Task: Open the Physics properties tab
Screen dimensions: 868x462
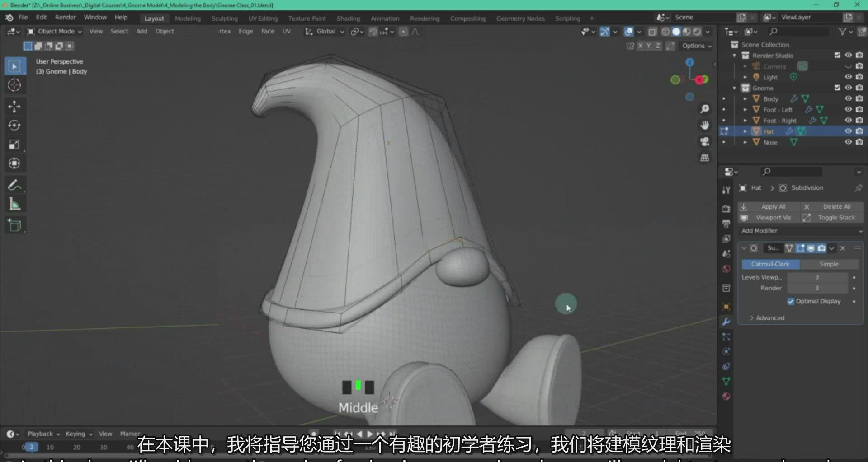Action: (x=726, y=352)
